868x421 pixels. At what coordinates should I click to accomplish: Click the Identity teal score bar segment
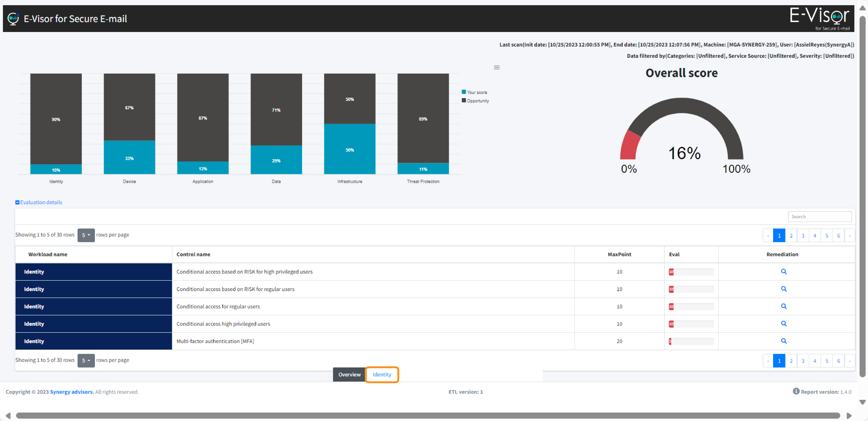point(56,169)
